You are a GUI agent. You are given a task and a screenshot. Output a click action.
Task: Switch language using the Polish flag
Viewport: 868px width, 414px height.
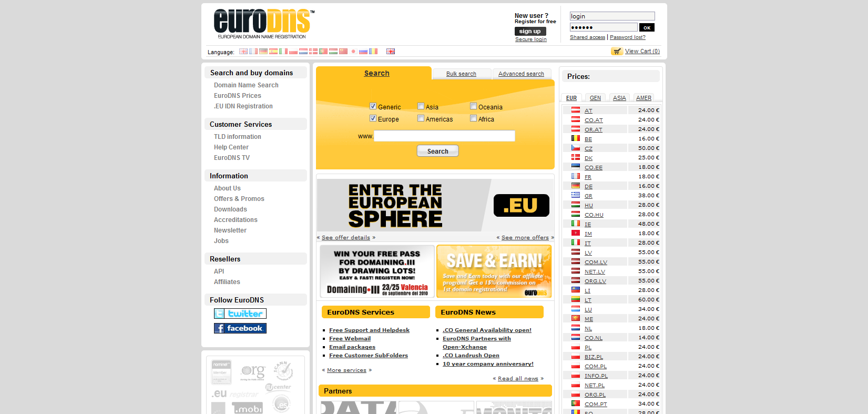coord(293,51)
